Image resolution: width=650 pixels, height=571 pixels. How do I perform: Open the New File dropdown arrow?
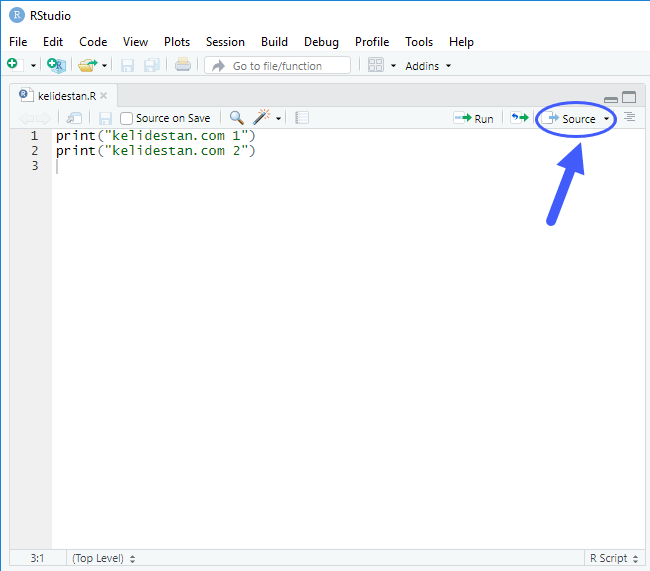point(33,66)
